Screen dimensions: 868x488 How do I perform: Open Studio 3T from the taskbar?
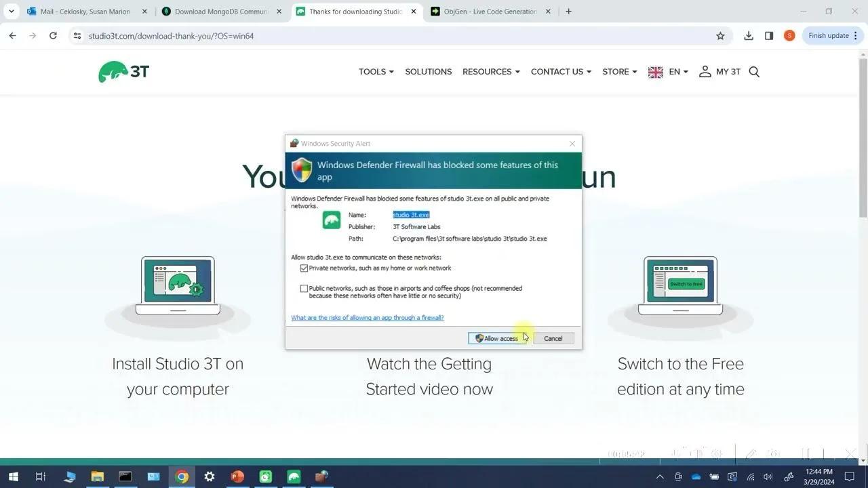tap(294, 476)
